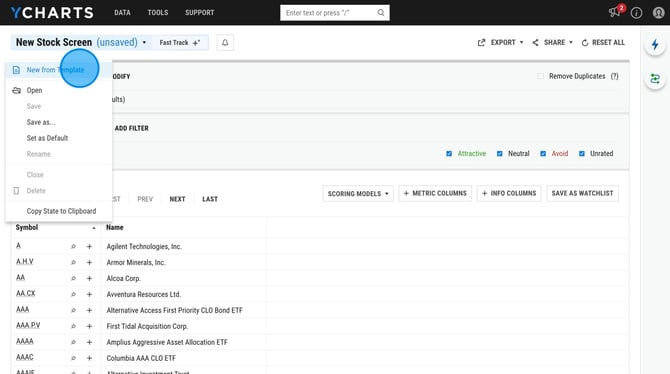670x374 pixels.
Task: Click Agilent Technologies, Inc. name cell
Action: tap(144, 247)
